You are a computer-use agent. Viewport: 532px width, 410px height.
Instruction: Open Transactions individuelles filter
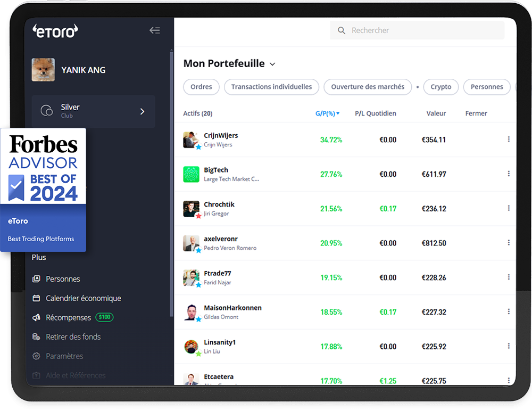[x=271, y=87]
